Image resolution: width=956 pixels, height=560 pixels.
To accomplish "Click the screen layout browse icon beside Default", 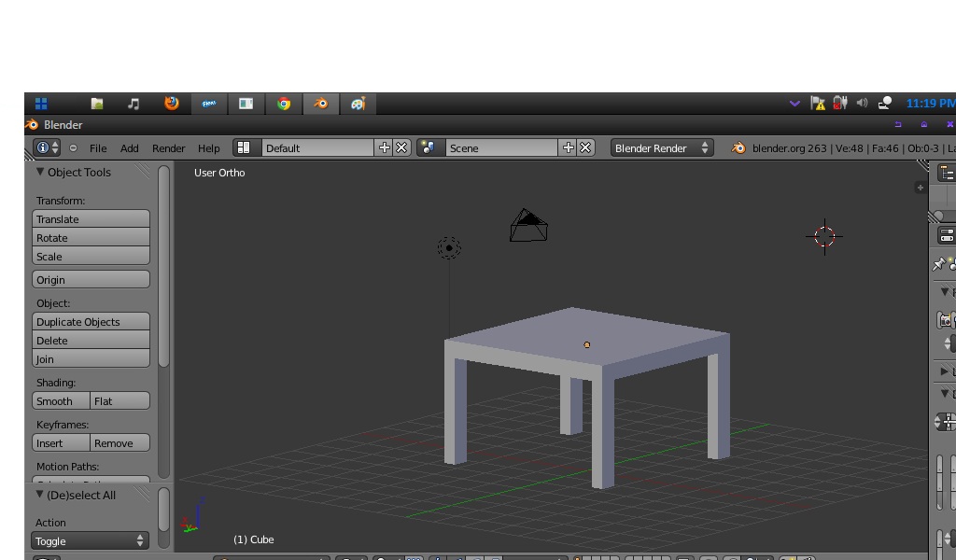I will tap(246, 147).
